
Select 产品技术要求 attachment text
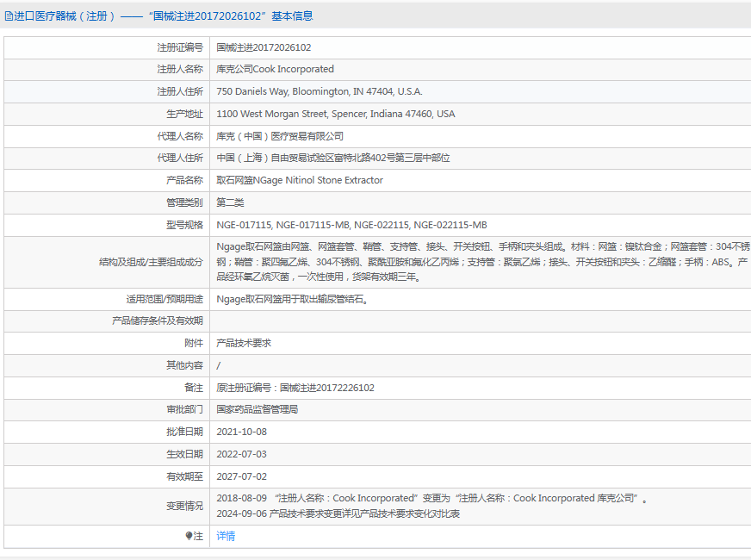244,344
